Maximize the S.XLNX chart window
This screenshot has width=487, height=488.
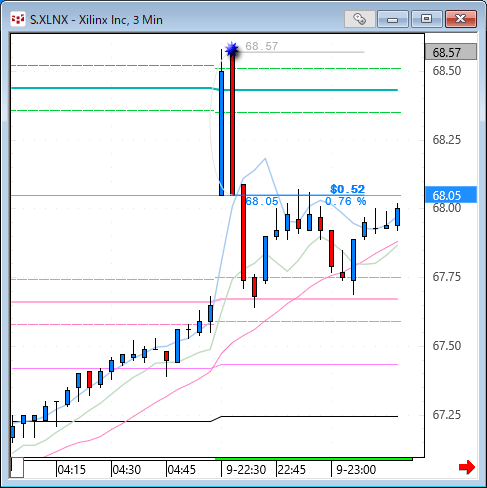pyautogui.click(x=426, y=19)
